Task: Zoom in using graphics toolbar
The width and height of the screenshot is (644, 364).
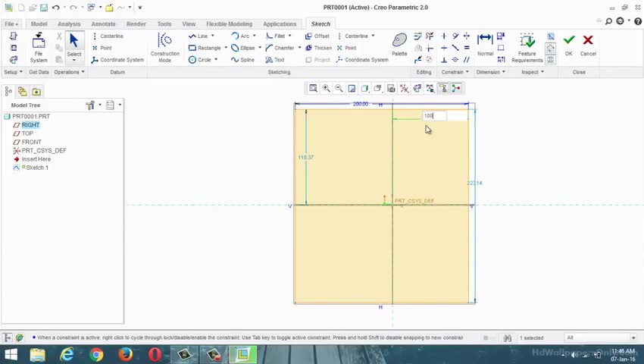Action: pyautogui.click(x=326, y=88)
